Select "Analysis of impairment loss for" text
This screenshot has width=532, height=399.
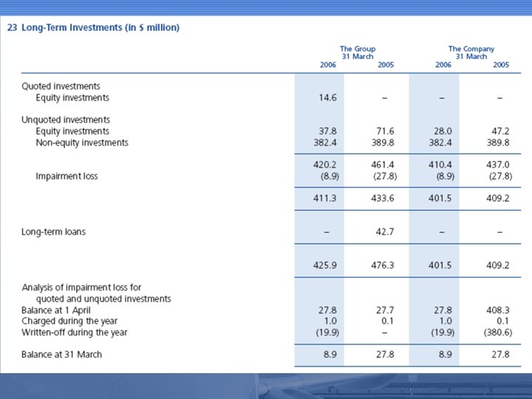click(81, 287)
